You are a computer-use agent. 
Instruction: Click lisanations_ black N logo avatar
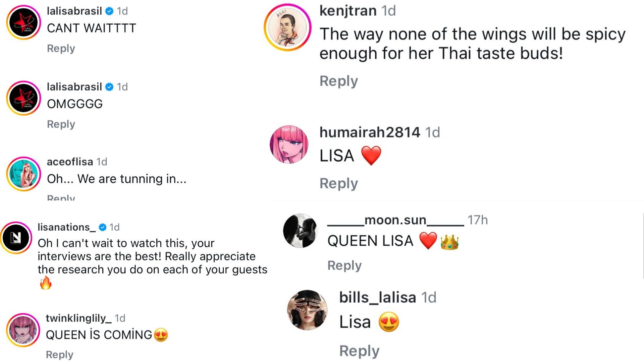tap(16, 238)
